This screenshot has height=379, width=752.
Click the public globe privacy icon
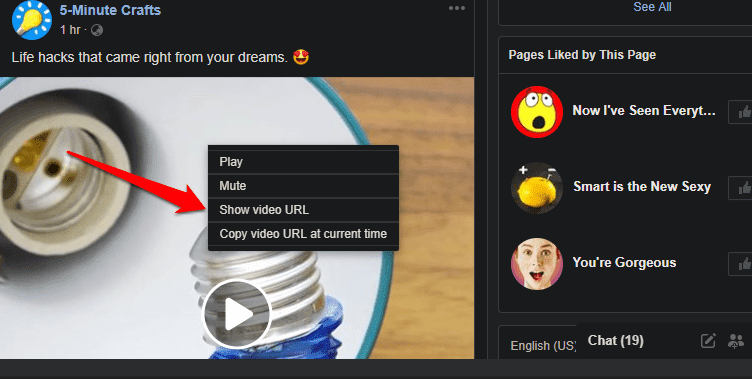tap(97, 30)
